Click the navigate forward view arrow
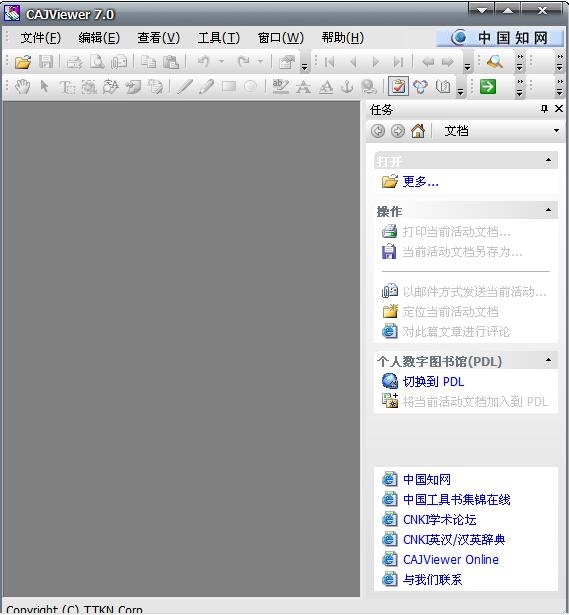 [447, 62]
